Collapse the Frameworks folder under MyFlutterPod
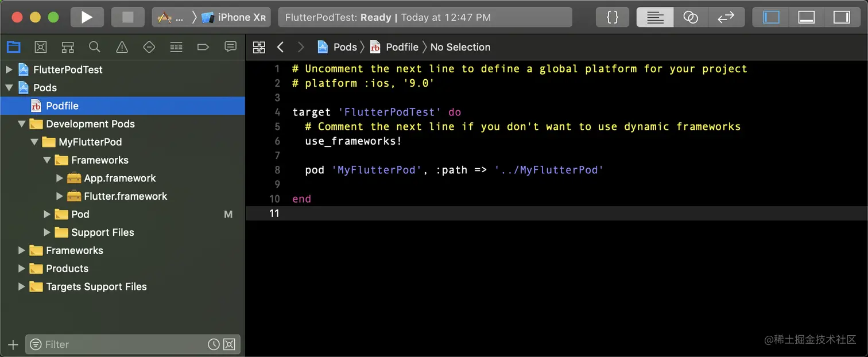This screenshot has width=868, height=357. point(47,160)
